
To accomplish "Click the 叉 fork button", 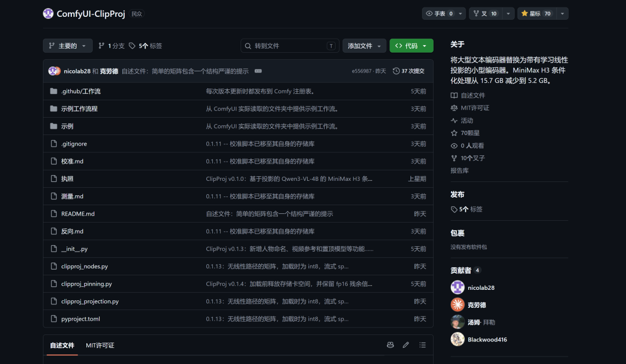I will tap(486, 13).
